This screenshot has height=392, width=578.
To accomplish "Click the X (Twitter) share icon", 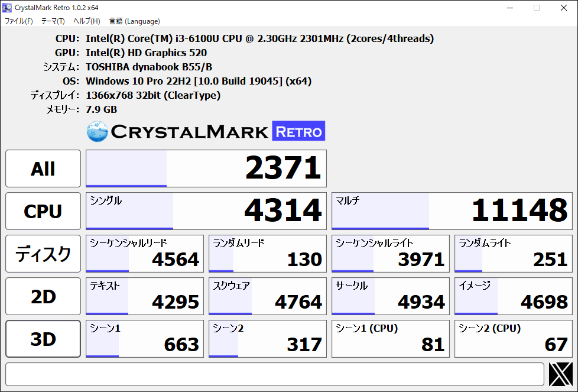I will pos(560,374).
